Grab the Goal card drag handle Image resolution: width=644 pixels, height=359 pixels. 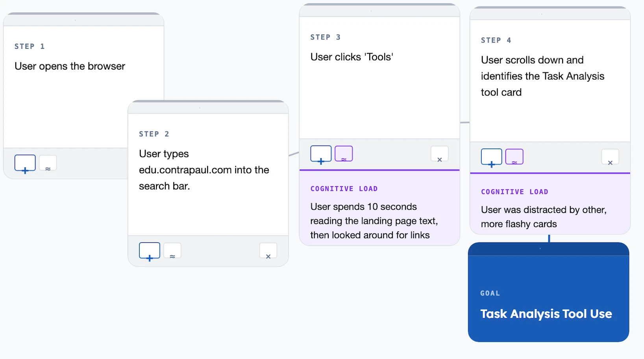(548, 249)
